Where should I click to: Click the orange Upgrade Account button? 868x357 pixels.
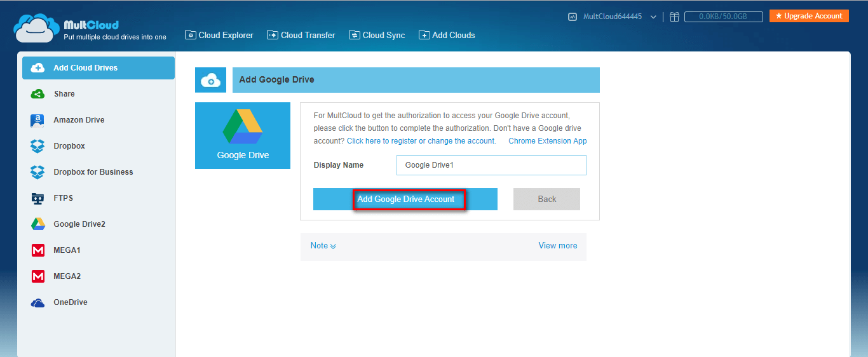[809, 16]
